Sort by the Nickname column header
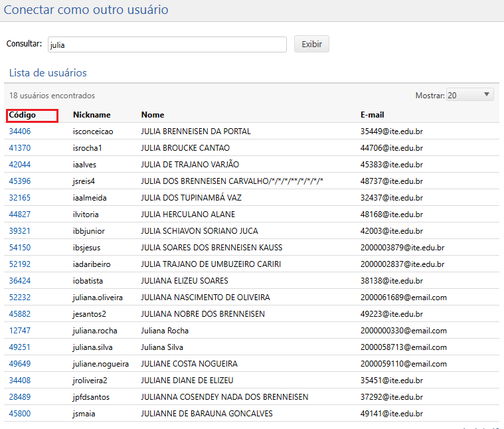Viewport: 504px width, 429px height. [92, 115]
